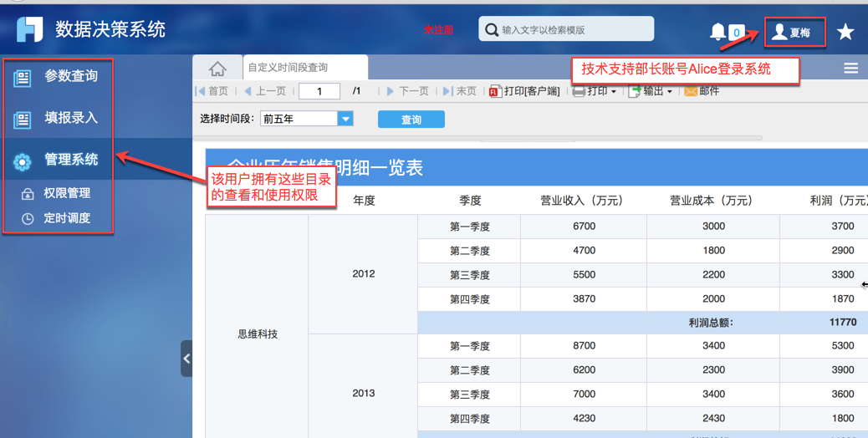Click the 参数查询 sidebar icon
Viewport: 868px width, 438px height.
[22, 78]
